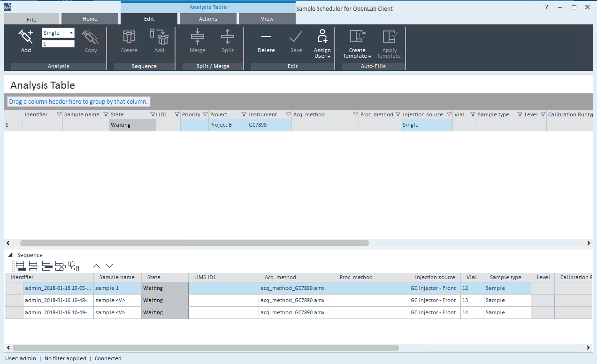Use the Create sequence icon
The height and width of the screenshot is (364, 597).
pyautogui.click(x=129, y=40)
